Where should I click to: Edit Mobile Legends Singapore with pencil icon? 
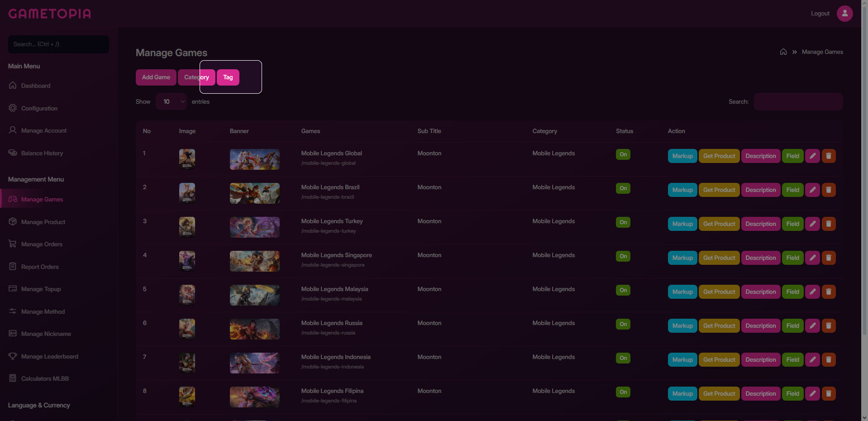pyautogui.click(x=812, y=258)
